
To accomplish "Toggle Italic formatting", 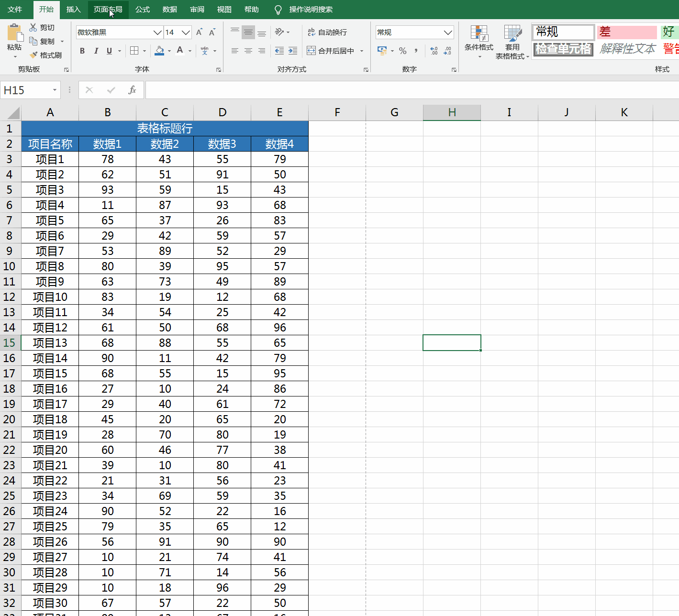I will click(x=96, y=51).
